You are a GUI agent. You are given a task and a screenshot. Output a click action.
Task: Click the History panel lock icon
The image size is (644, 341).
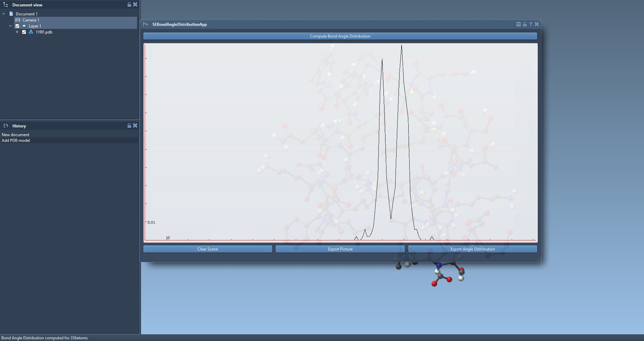pyautogui.click(x=129, y=126)
